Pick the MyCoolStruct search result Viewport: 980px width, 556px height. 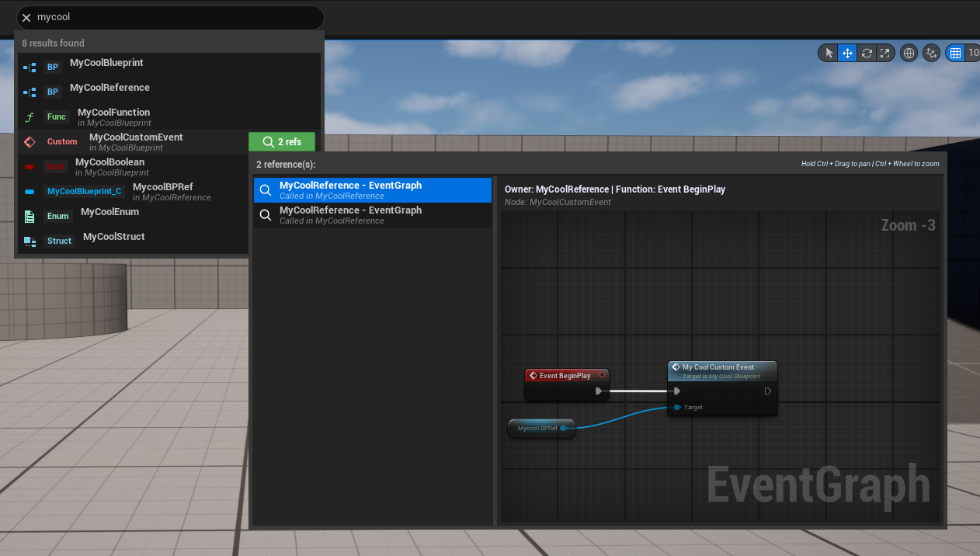point(113,238)
